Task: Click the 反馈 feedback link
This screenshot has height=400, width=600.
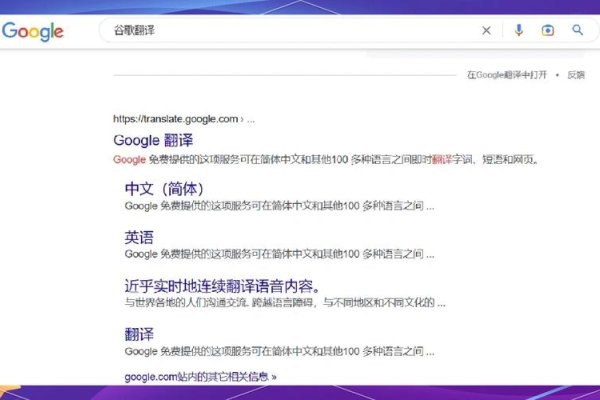Action: (x=576, y=75)
